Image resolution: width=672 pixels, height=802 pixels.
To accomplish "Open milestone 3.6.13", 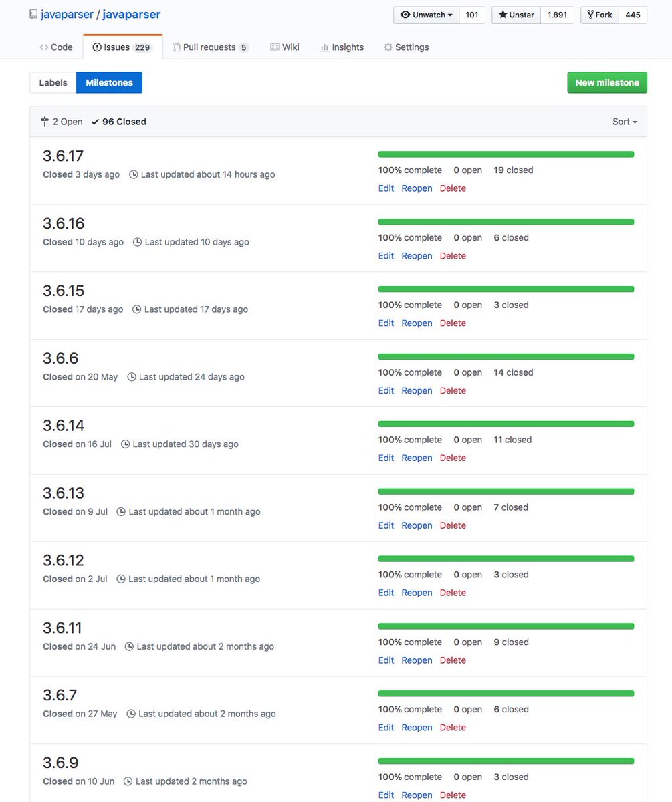I will [x=64, y=494].
